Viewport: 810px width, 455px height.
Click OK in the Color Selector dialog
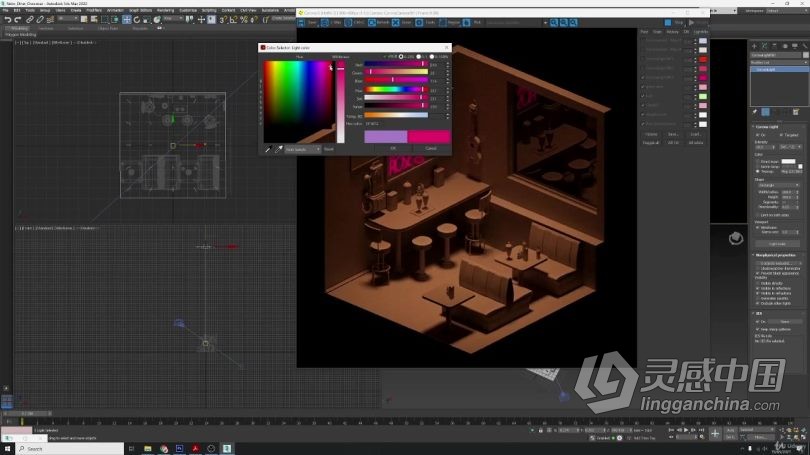393,149
